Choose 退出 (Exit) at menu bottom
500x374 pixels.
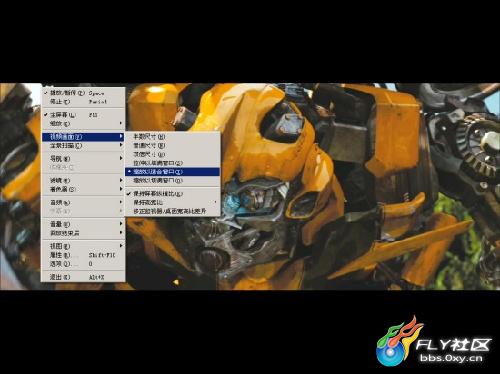83,277
